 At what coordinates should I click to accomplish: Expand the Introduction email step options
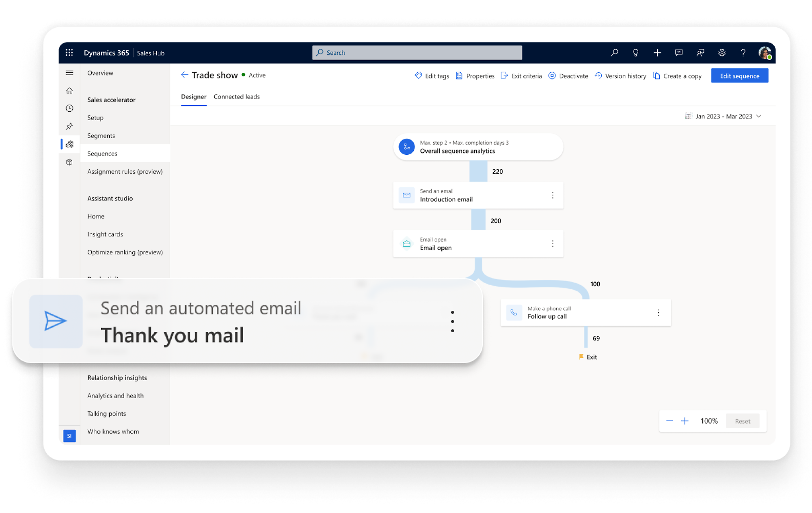[x=553, y=196]
